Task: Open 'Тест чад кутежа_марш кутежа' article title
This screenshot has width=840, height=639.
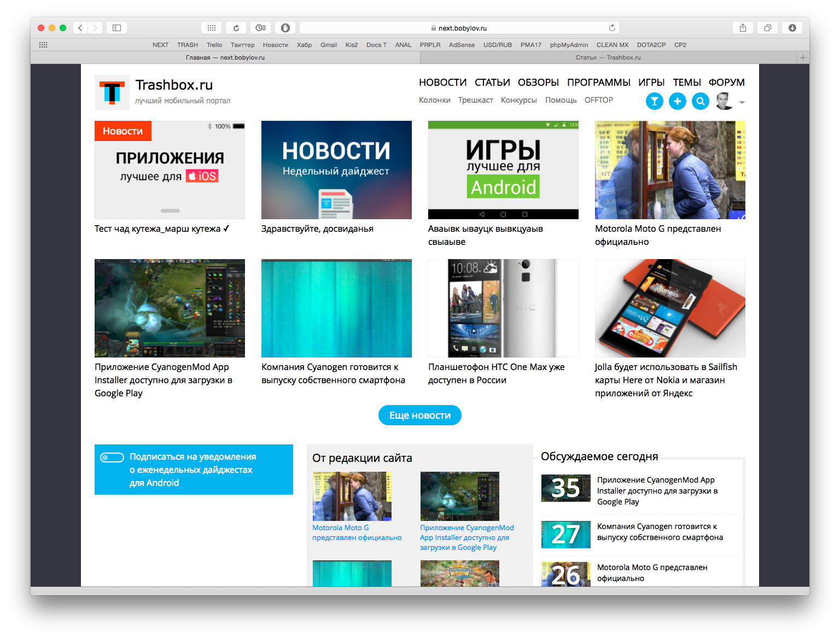Action: 162,229
